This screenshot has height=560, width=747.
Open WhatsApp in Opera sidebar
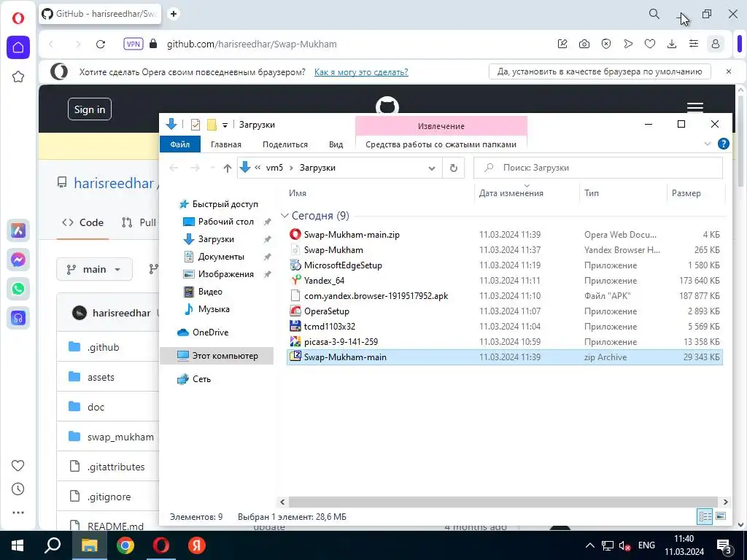pos(18,289)
